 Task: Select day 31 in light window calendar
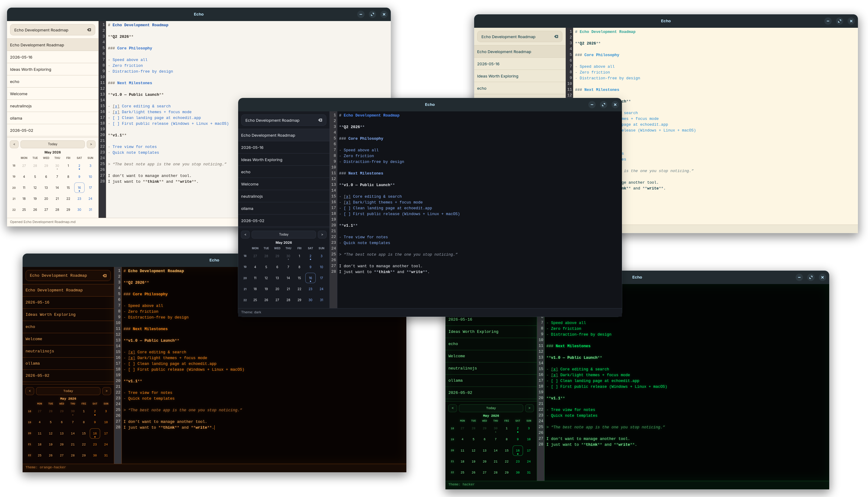(x=90, y=210)
